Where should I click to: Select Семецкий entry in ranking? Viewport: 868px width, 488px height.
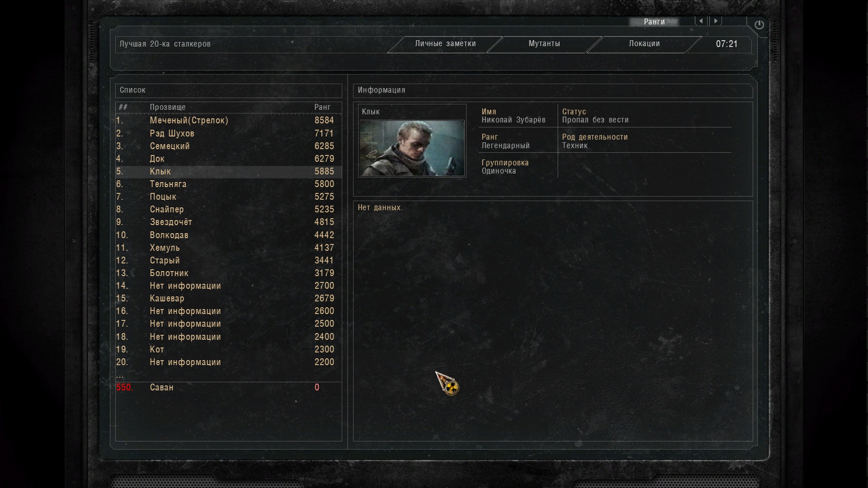(x=228, y=146)
